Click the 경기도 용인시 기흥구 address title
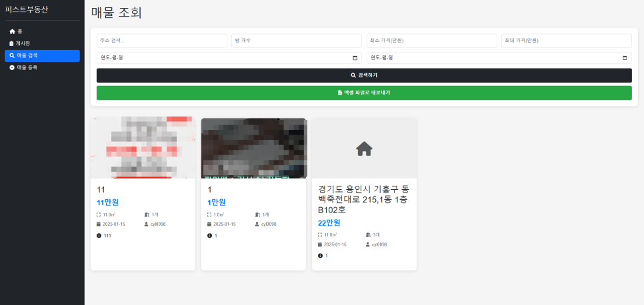644x305 pixels. click(x=364, y=200)
